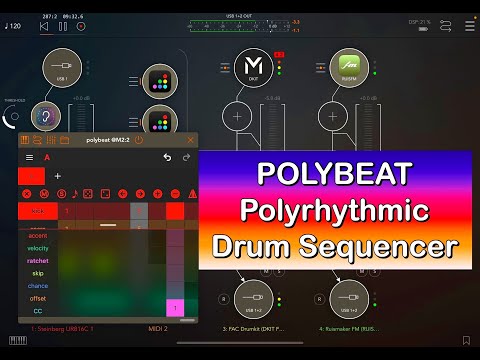The image size is (480, 360).
Task: Tap the 120 tempo display
Action: 13,26
